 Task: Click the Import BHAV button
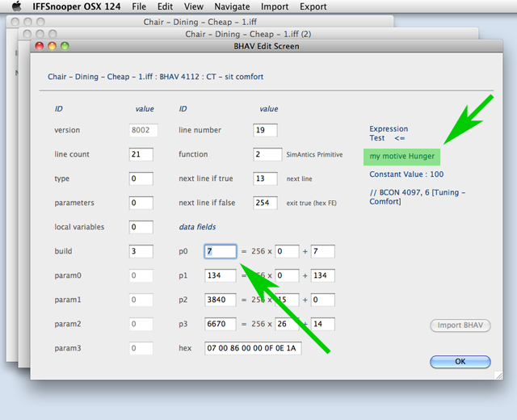pyautogui.click(x=460, y=326)
